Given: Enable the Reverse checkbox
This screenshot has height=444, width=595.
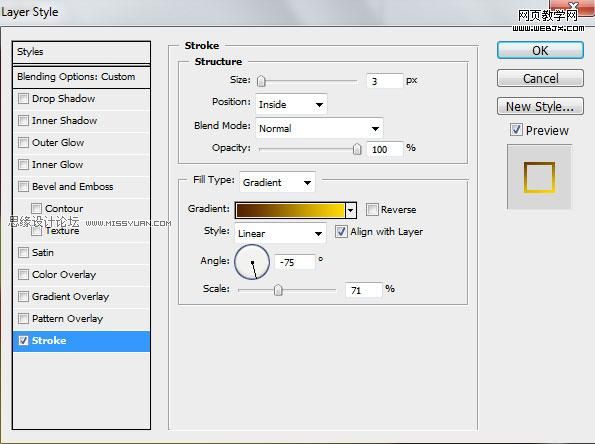Looking at the screenshot, I should pyautogui.click(x=372, y=209).
